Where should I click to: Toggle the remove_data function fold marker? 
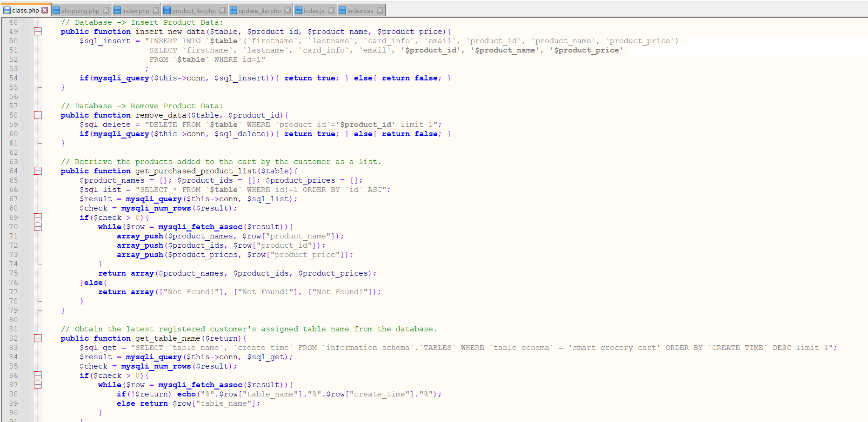click(38, 115)
